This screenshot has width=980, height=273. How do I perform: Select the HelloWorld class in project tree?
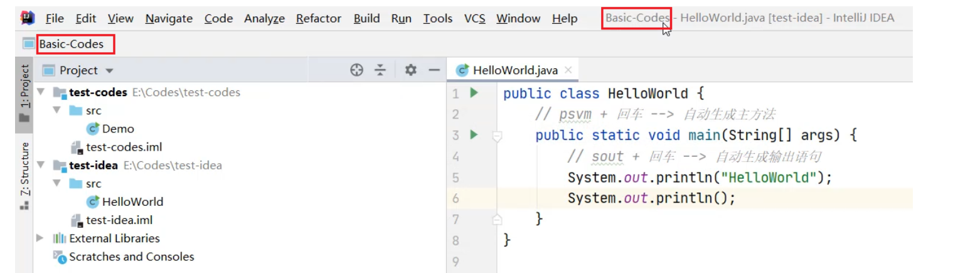click(132, 201)
